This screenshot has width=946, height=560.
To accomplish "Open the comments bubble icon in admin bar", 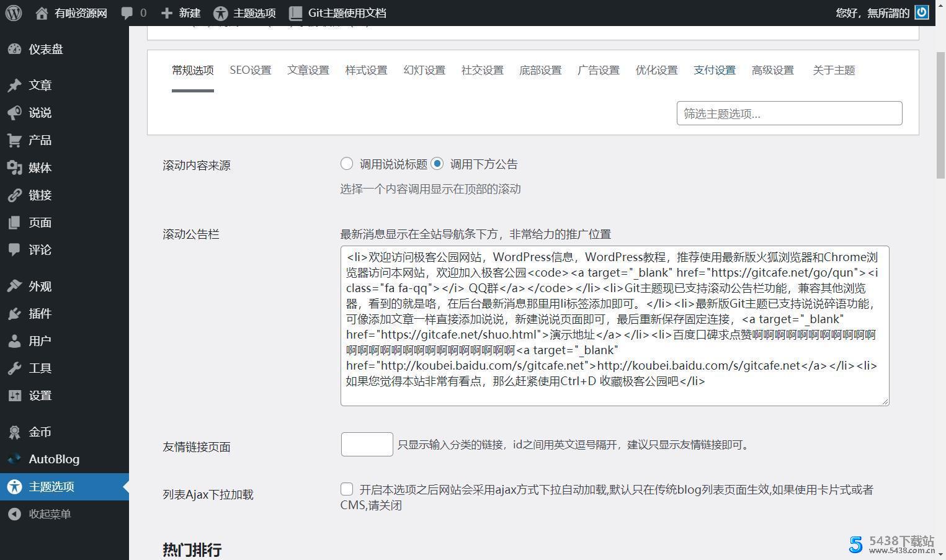I will pyautogui.click(x=127, y=13).
